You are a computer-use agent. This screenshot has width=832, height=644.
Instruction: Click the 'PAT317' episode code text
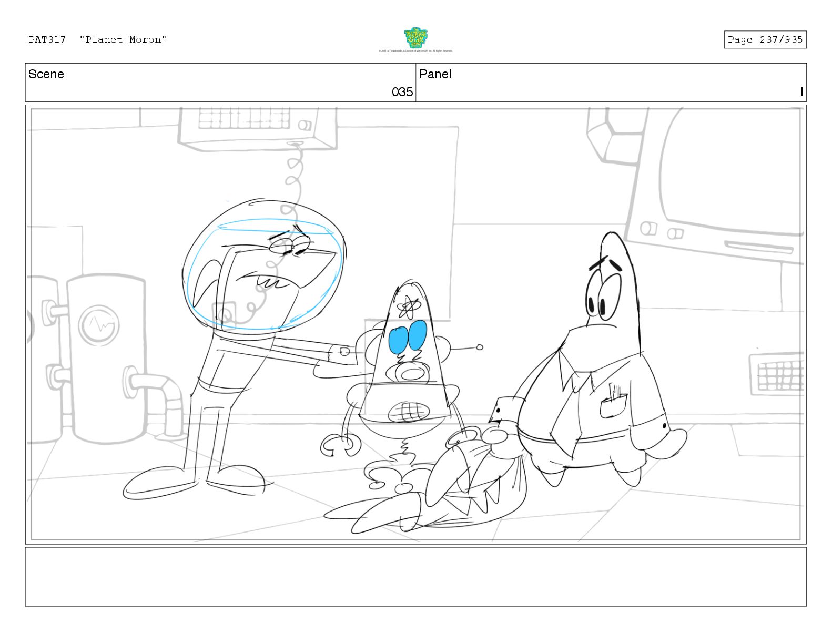coord(47,39)
